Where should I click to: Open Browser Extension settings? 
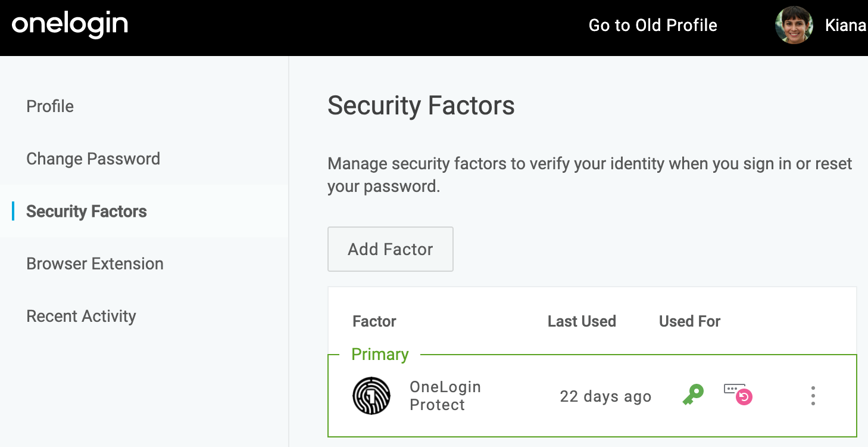[95, 263]
